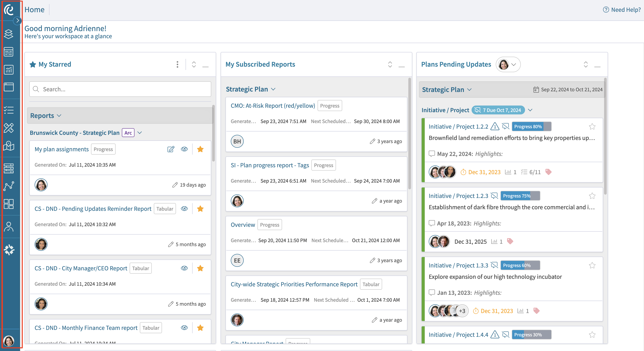Screen dimensions: 644x351
Task: Edit the My plan assignments report
Action: tap(171, 149)
